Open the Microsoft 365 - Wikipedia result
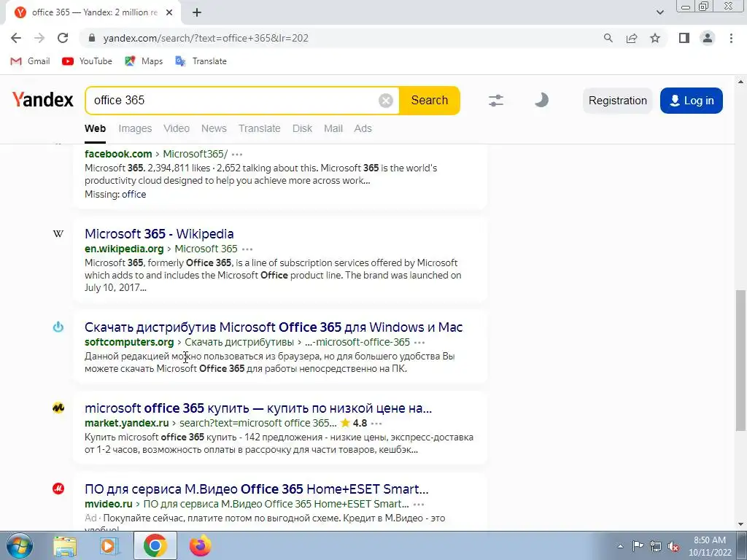Image resolution: width=747 pixels, height=560 pixels. [x=159, y=234]
